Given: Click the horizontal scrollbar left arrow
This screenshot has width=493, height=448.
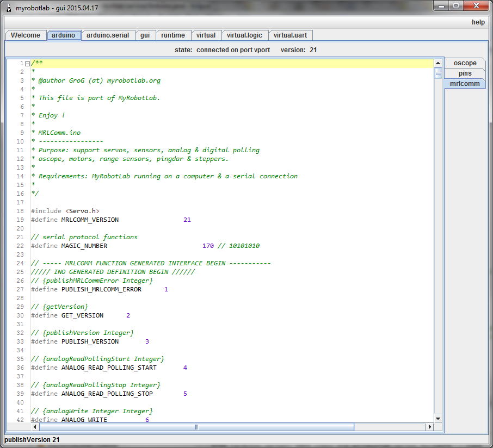Looking at the screenshot, I should click(35, 427).
